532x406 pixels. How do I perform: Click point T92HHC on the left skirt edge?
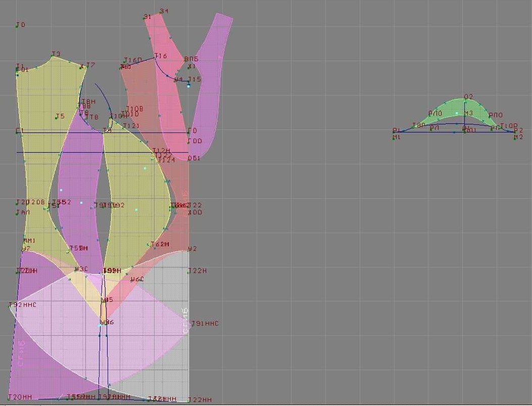[x=10, y=306]
